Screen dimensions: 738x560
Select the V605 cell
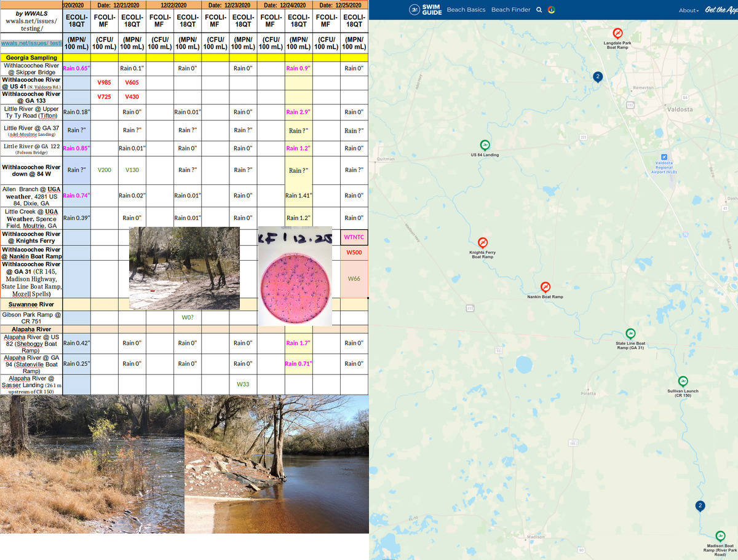click(132, 83)
